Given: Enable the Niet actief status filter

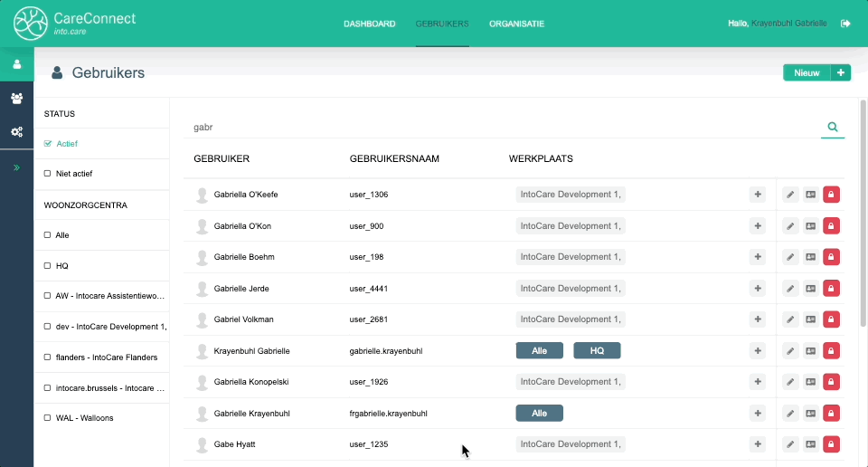Looking at the screenshot, I should coord(48,174).
